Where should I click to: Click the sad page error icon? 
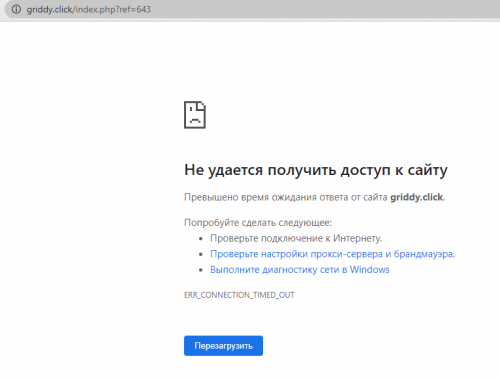[195, 115]
